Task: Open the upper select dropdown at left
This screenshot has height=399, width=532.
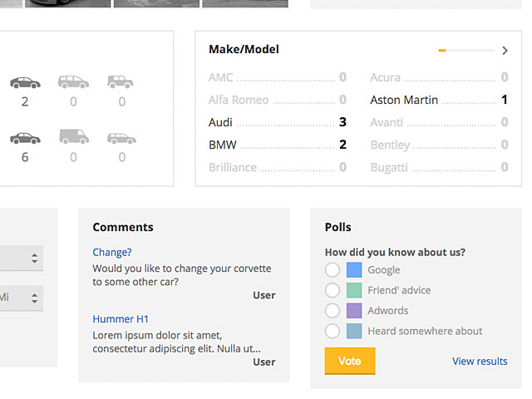Action: [22, 259]
